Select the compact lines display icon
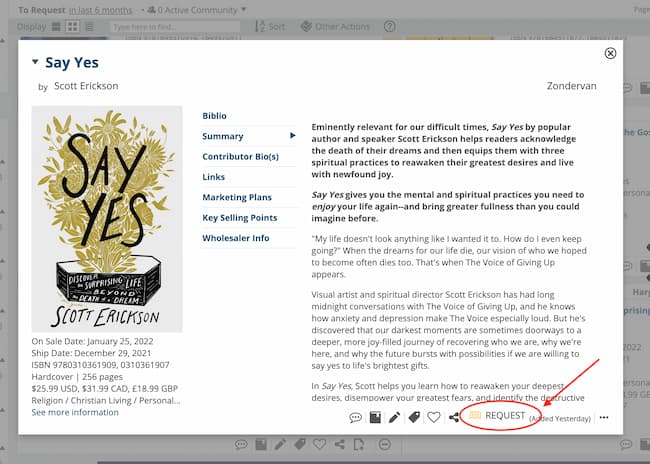Screen dimensions: 650x464 pyautogui.click(x=89, y=27)
